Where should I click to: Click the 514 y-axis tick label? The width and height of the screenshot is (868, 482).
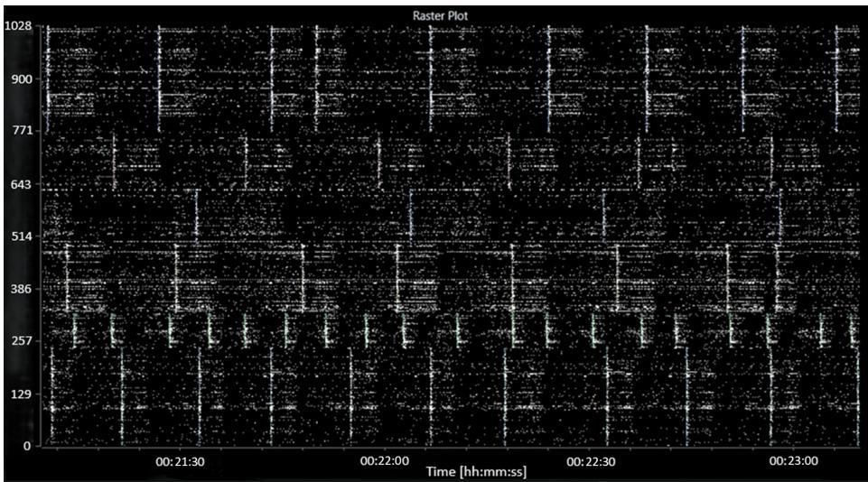tap(22, 236)
